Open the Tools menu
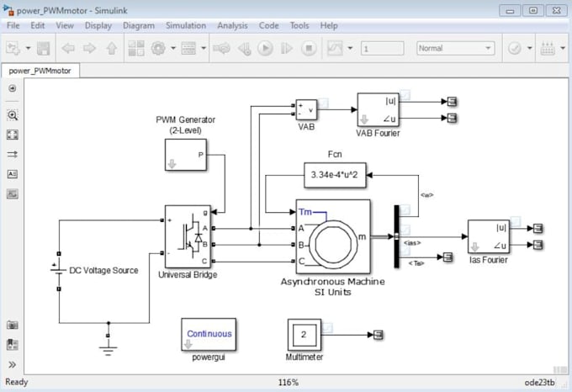 coord(299,25)
